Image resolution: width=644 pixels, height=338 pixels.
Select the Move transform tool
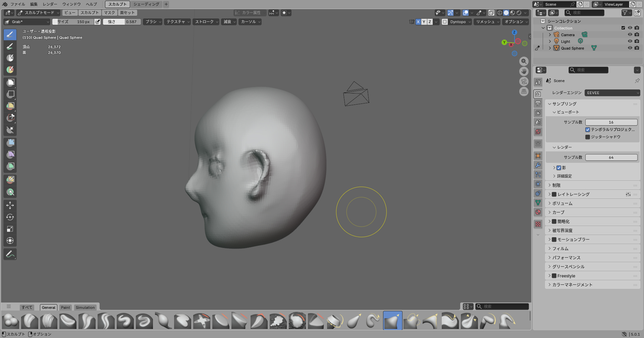click(x=10, y=205)
